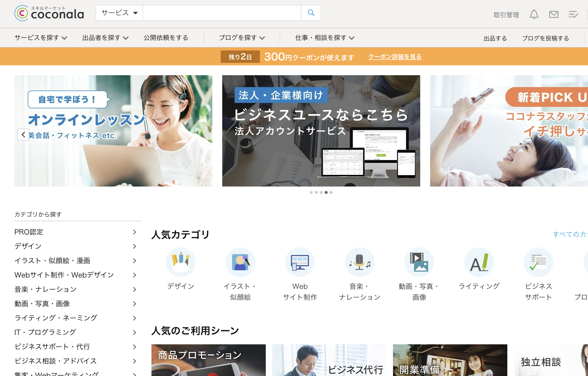The width and height of the screenshot is (588, 376).
Task: Open the messages envelope icon
Action: tap(554, 15)
